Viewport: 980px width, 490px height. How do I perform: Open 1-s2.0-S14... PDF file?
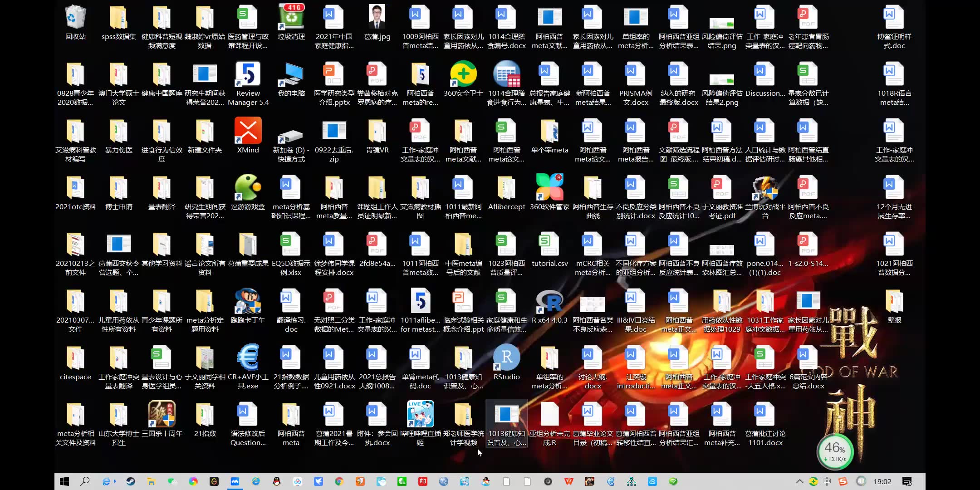click(808, 250)
